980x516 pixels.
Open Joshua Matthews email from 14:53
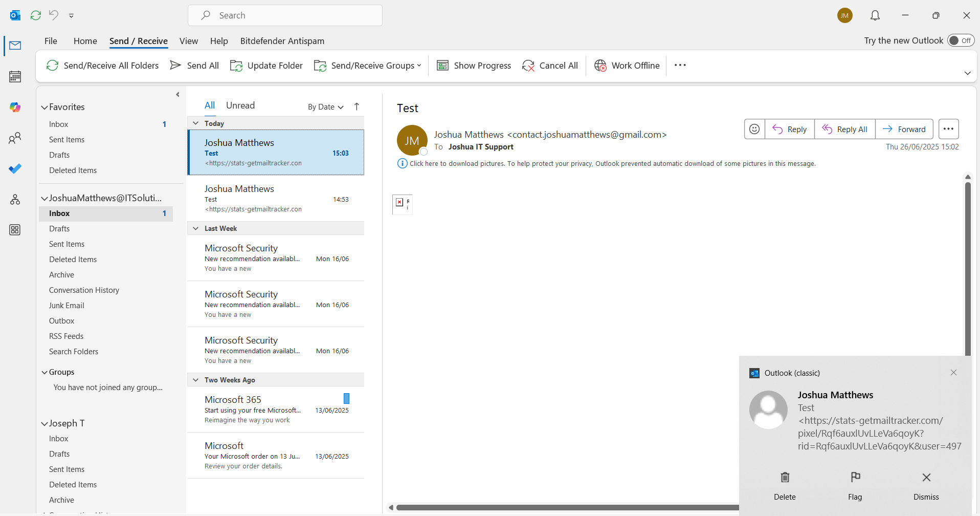[x=276, y=199]
